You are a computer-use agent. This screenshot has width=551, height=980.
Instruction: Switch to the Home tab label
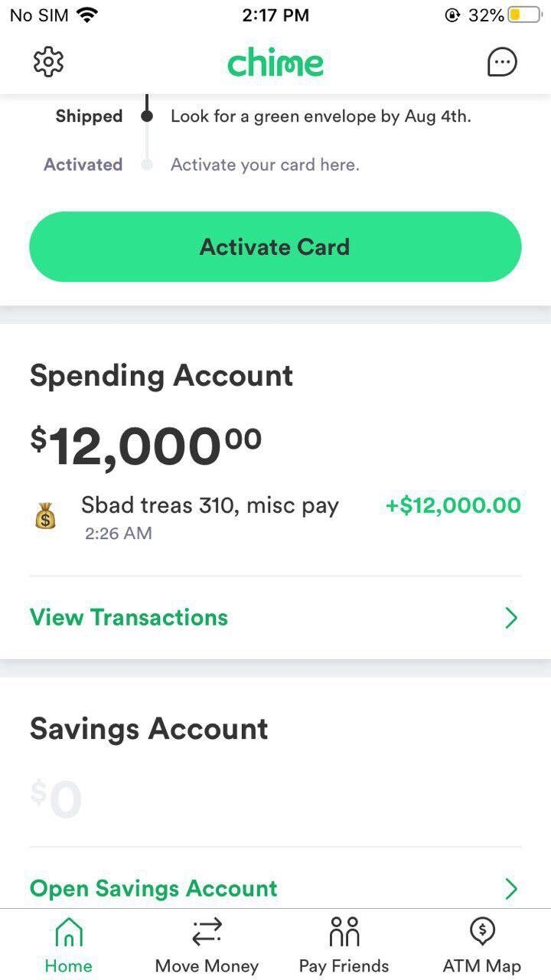[x=68, y=966]
